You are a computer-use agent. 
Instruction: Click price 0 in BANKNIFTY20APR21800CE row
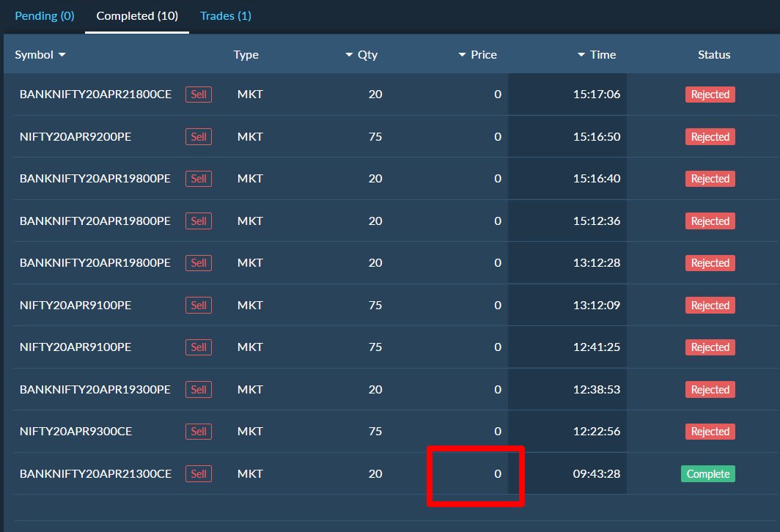pos(498,95)
